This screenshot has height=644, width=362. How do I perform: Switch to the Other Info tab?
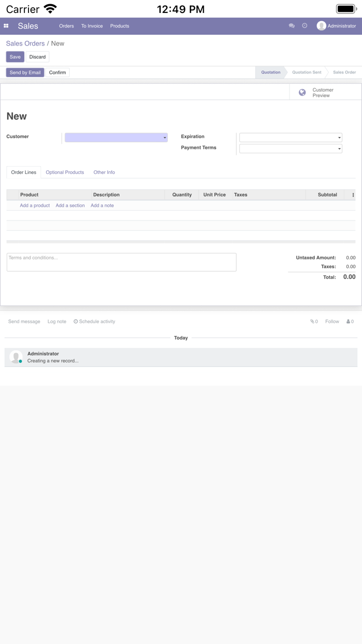point(104,172)
